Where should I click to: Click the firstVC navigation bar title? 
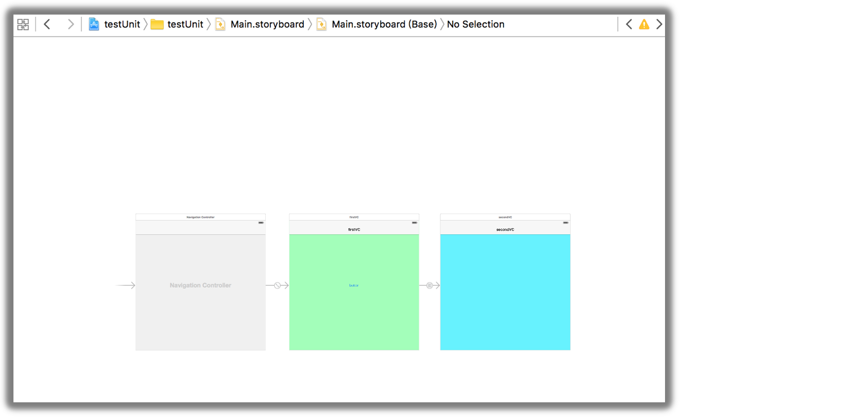click(354, 230)
